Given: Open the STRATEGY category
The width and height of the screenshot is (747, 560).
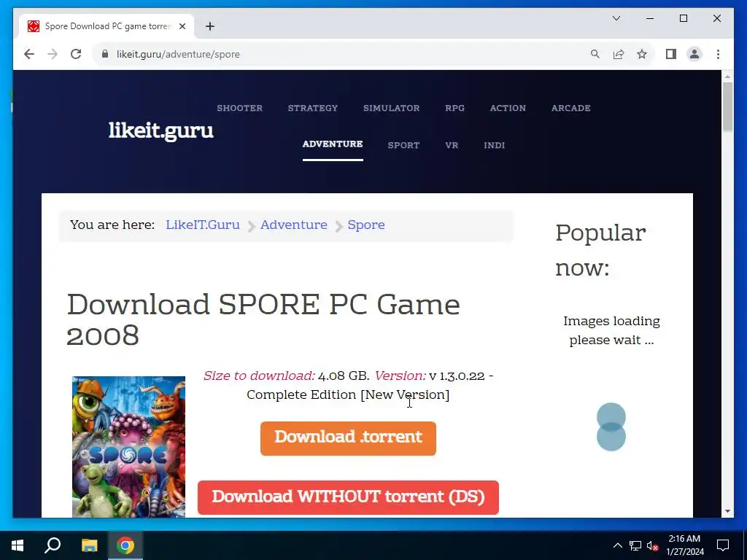Looking at the screenshot, I should pyautogui.click(x=313, y=108).
